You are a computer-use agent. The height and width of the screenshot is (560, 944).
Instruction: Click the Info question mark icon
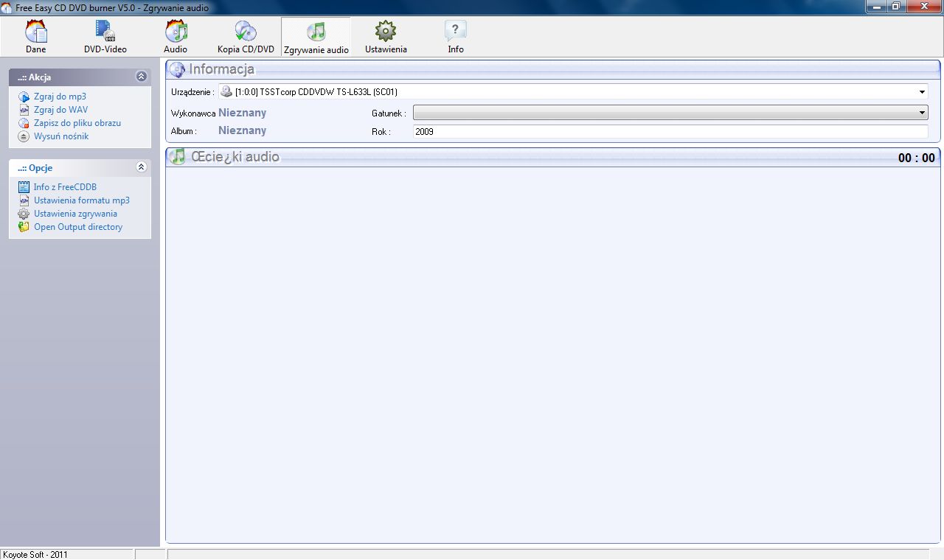point(456,31)
